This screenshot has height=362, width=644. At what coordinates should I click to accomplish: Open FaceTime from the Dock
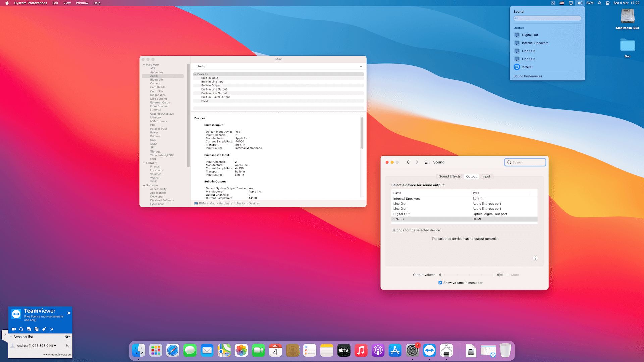pos(258,351)
